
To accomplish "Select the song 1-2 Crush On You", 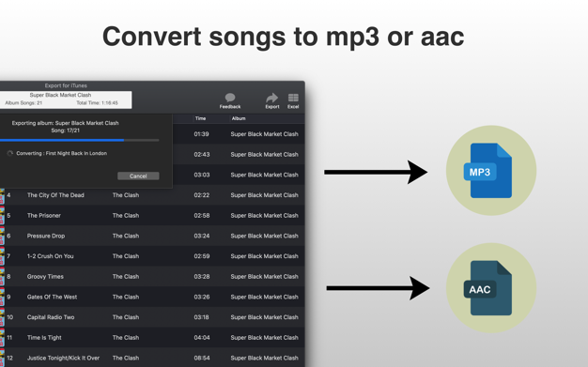I will point(50,256).
